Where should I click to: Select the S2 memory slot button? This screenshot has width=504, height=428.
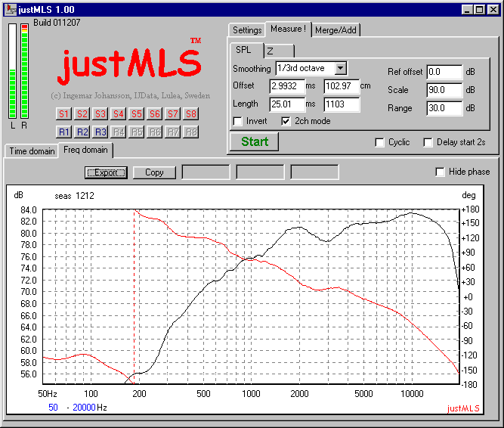[82, 114]
